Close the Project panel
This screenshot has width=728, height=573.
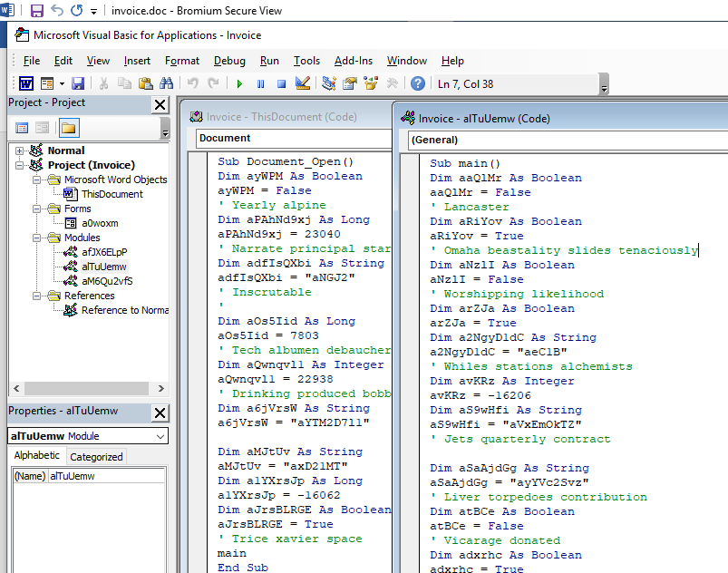tap(160, 105)
